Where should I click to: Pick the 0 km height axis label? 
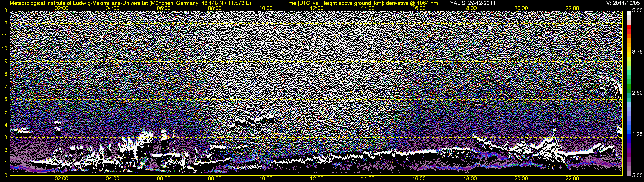point(6,176)
